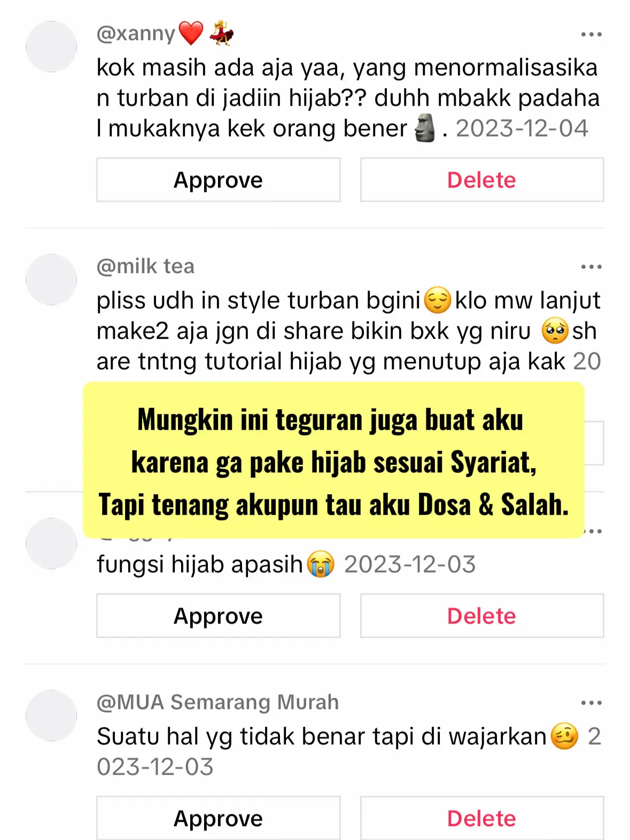
Task: Tap avatar beside 'fungsi hijab apasih' comment
Action: tap(51, 543)
